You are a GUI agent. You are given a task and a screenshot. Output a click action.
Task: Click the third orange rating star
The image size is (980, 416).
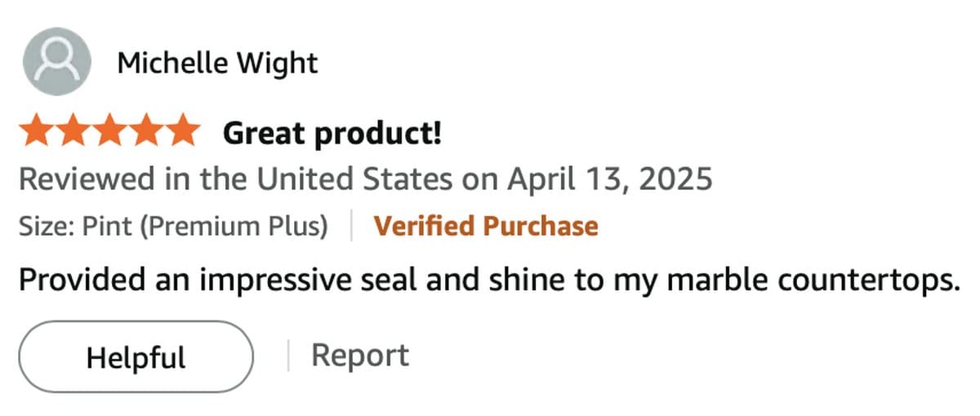(x=110, y=131)
